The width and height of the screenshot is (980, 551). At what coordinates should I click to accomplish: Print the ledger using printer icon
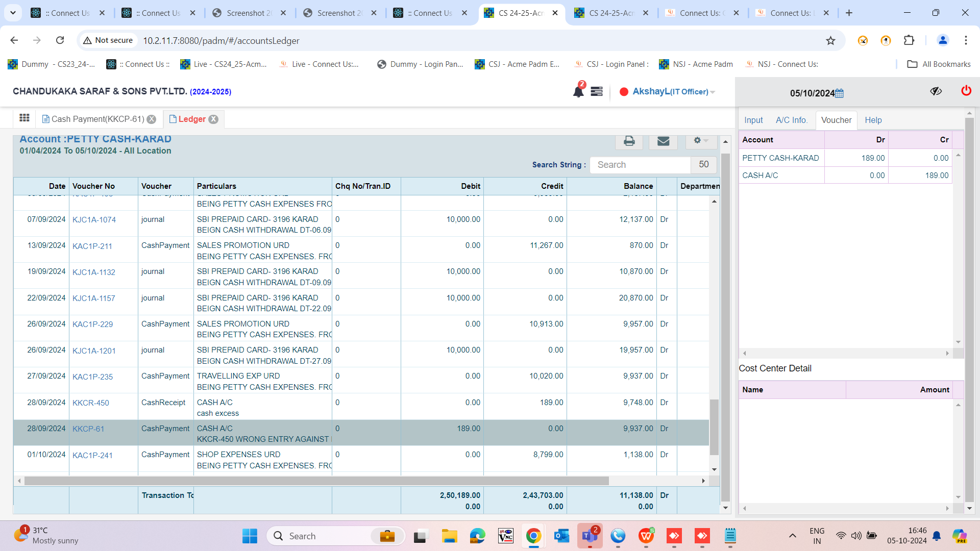[x=629, y=141]
